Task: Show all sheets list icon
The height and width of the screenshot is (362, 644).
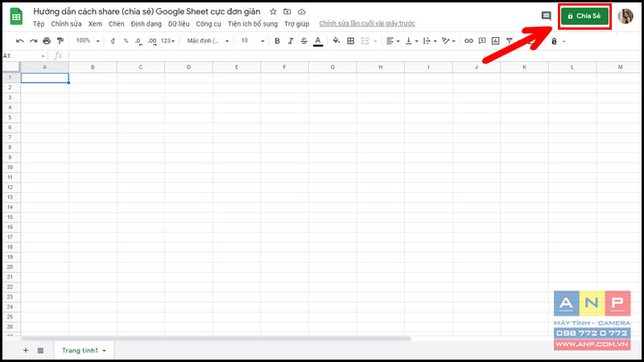Action: 40,350
